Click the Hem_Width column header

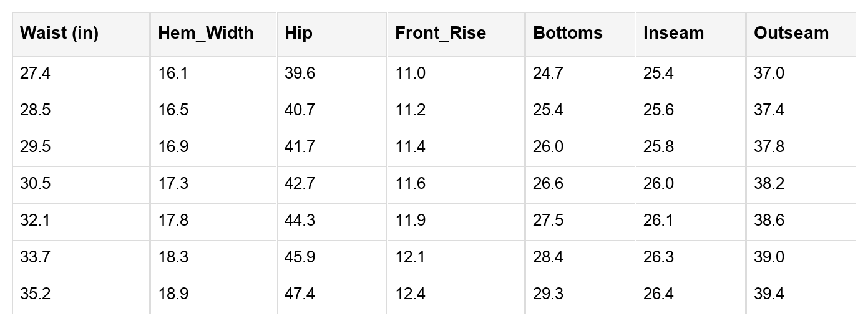(x=206, y=33)
